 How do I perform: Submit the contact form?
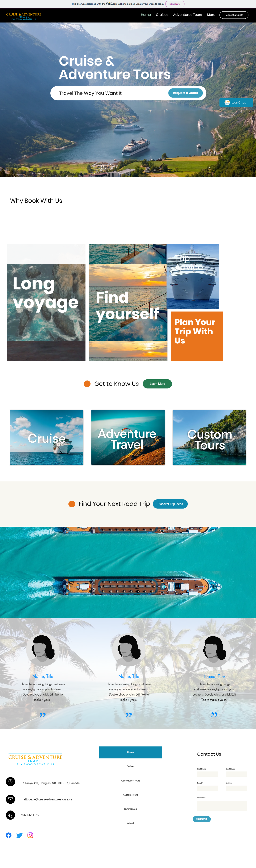point(202,819)
